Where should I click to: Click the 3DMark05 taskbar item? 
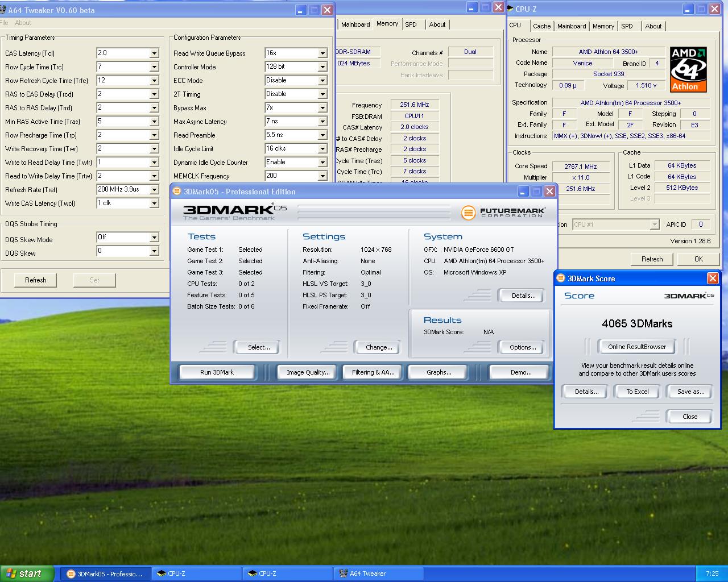[x=105, y=573]
